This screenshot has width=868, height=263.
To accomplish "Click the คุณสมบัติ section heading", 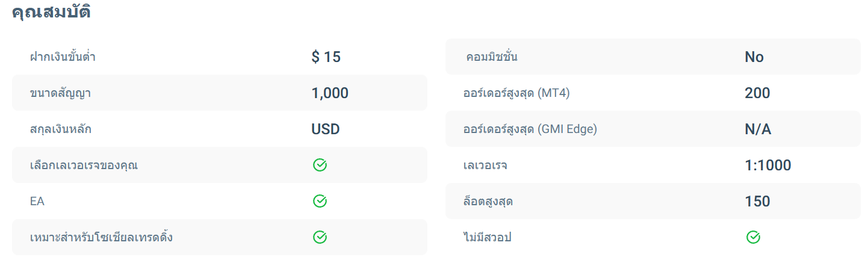I will (51, 13).
